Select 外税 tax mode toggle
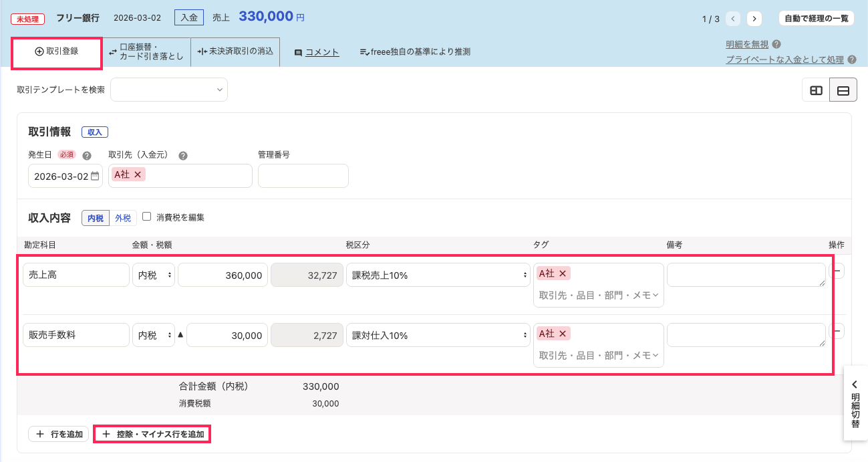Viewport: 868px width, 462px height. pos(123,218)
